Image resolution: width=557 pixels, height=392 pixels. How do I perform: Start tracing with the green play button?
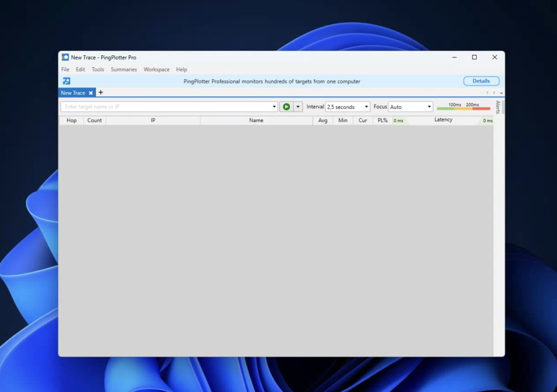pyautogui.click(x=286, y=107)
